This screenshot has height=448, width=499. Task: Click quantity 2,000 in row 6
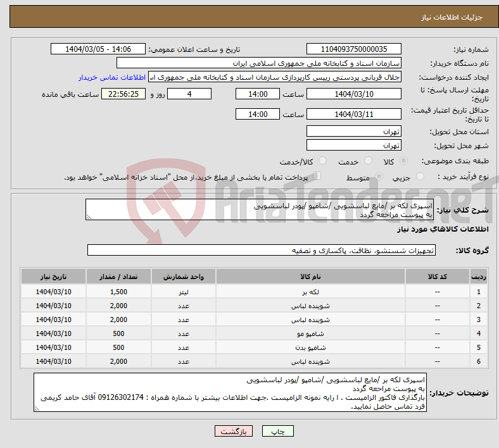point(118,361)
